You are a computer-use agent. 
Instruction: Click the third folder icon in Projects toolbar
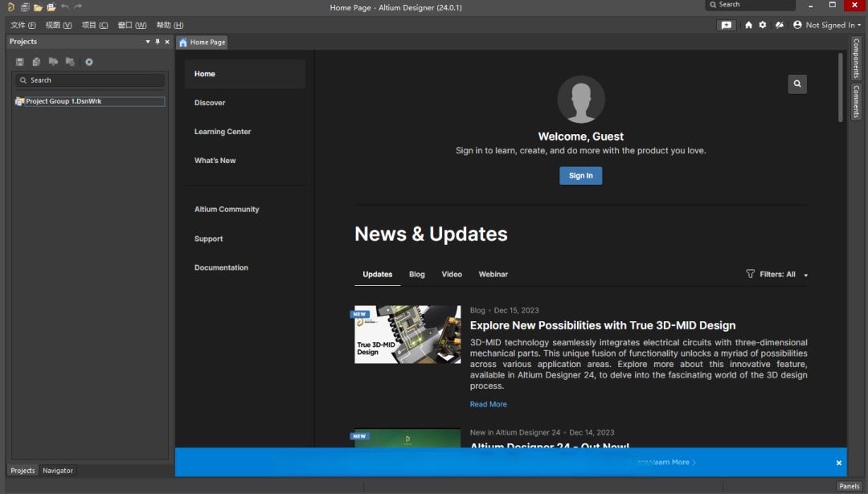pos(53,61)
